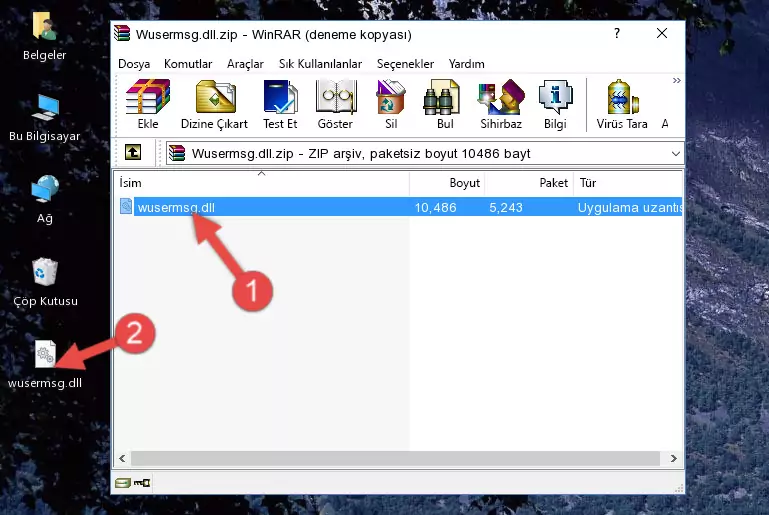The image size is (769, 515).
Task: Click the archive path field
Action: point(424,154)
